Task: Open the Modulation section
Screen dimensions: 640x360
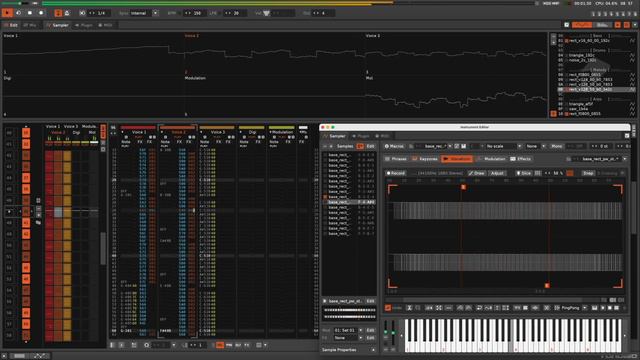Action: pos(491,159)
